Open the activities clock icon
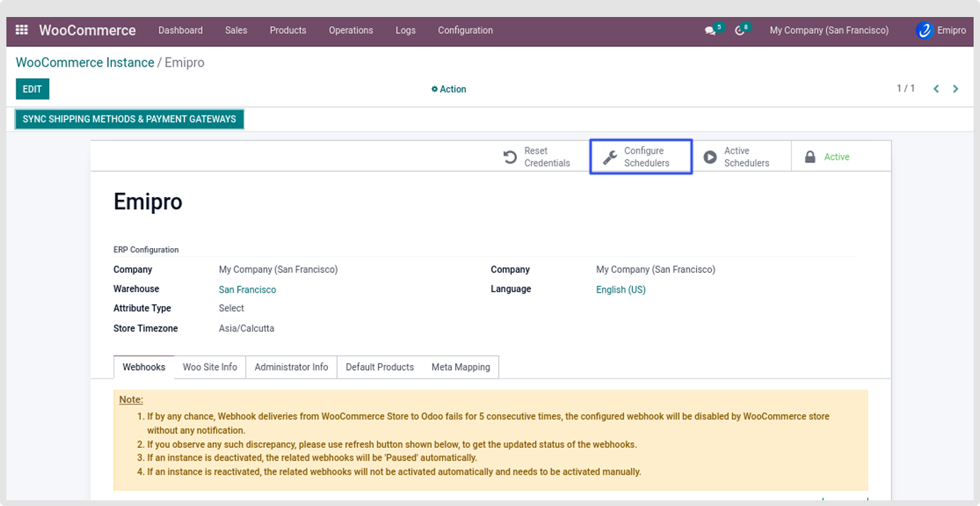The width and height of the screenshot is (980, 506). click(x=739, y=31)
